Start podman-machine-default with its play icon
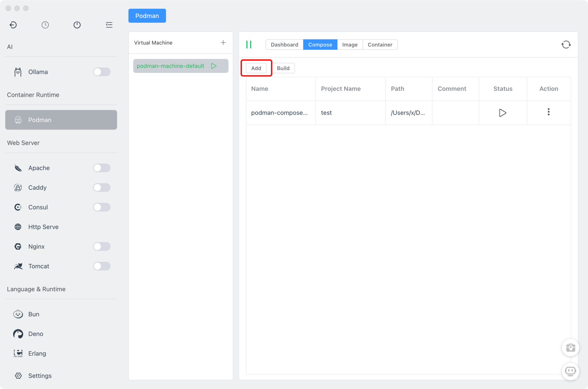The height and width of the screenshot is (389, 588). pyautogui.click(x=214, y=66)
